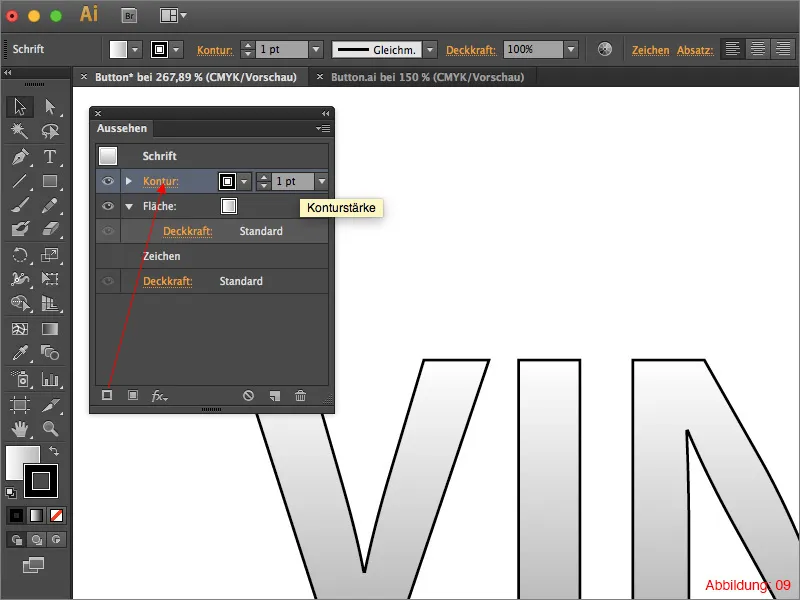
Task: Select the Magic Wand tool
Action: (x=20, y=131)
